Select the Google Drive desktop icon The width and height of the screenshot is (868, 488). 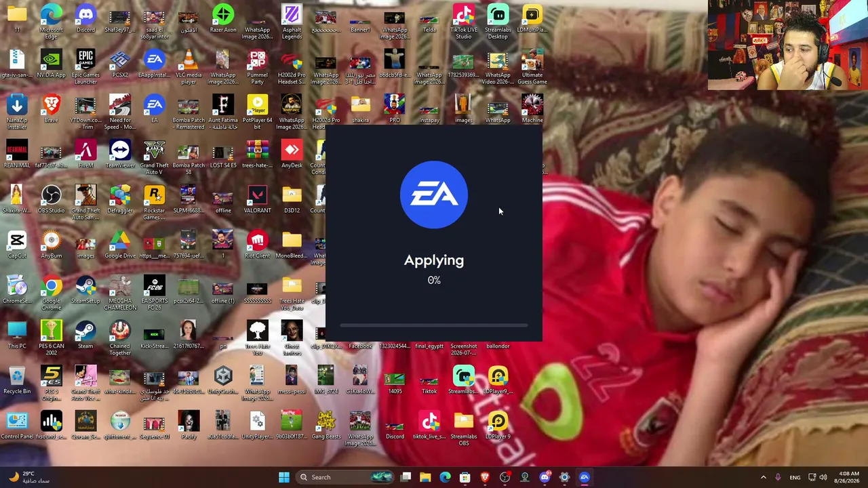pos(120,245)
